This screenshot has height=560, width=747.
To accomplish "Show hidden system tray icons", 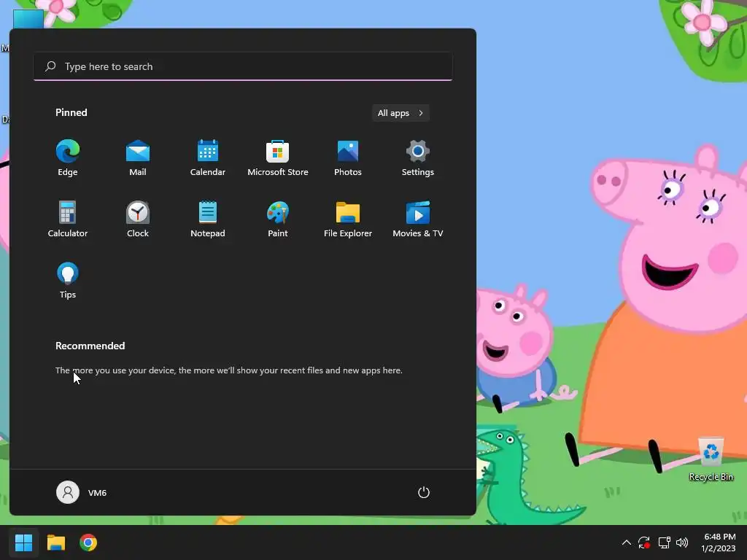I will click(x=627, y=542).
